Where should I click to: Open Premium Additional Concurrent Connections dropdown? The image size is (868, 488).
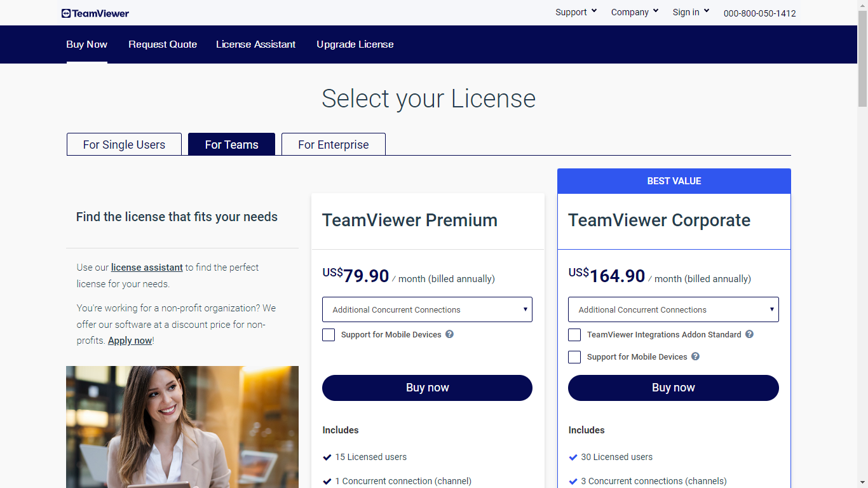click(x=427, y=309)
